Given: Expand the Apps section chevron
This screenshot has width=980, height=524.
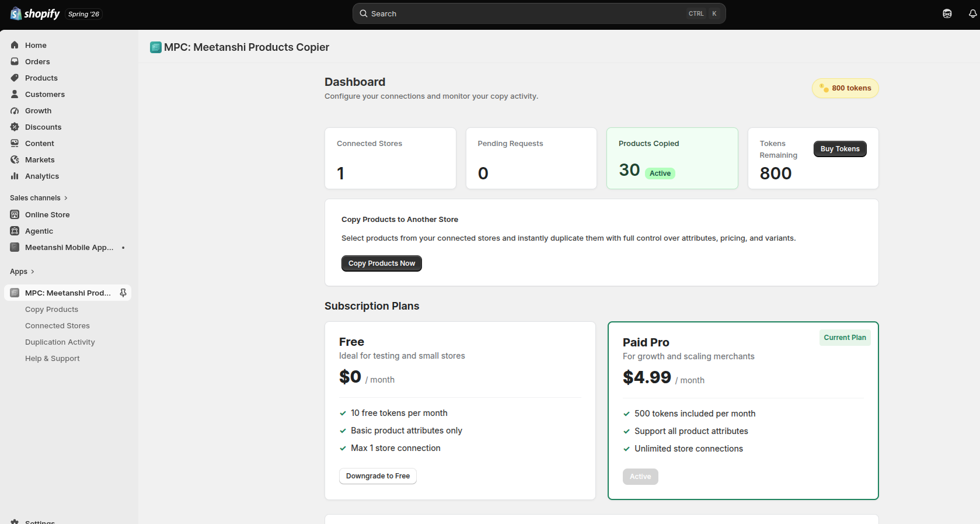Looking at the screenshot, I should click(x=33, y=272).
